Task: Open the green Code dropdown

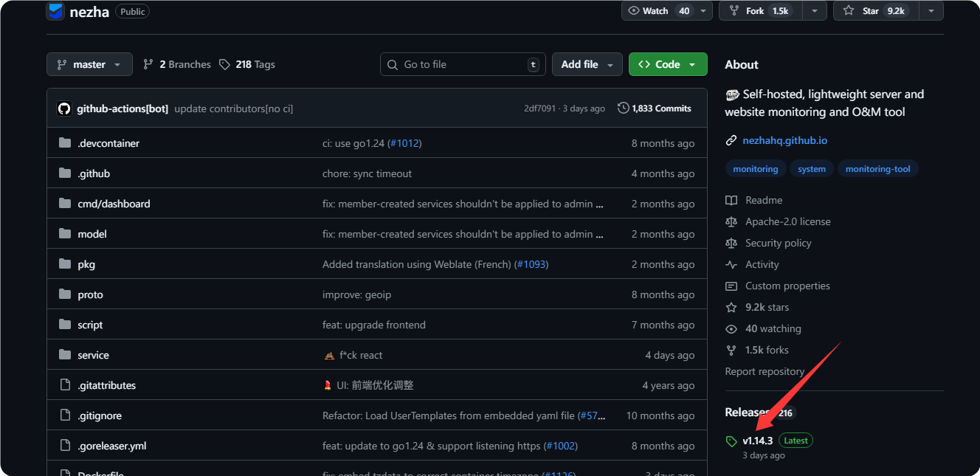Action: point(667,64)
